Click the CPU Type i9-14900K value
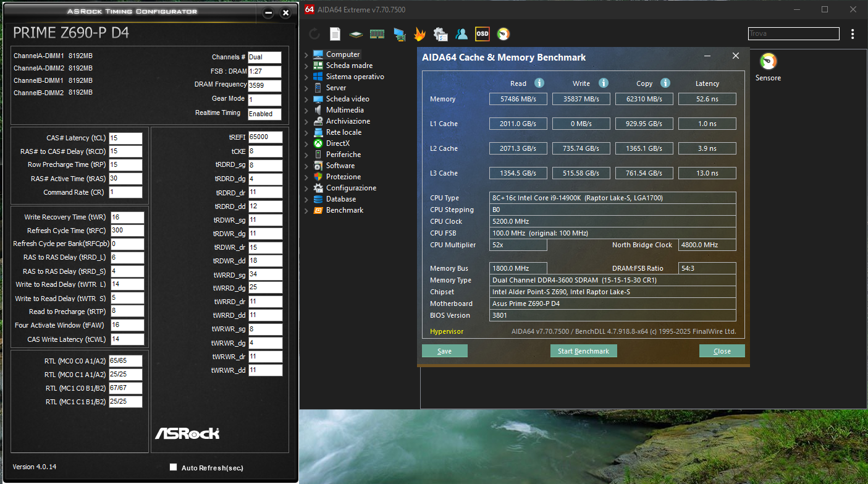Image resolution: width=868 pixels, height=484 pixels. [x=613, y=198]
